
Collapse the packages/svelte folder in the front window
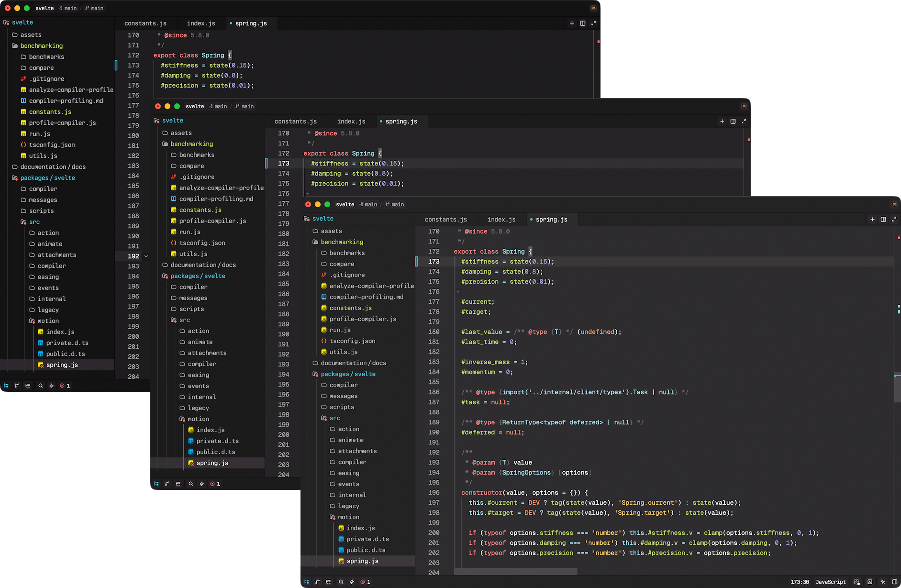coord(358,374)
